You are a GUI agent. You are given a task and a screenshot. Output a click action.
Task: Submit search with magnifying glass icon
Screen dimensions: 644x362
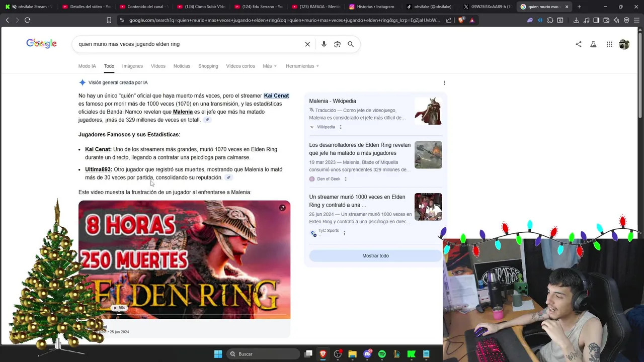point(351,44)
